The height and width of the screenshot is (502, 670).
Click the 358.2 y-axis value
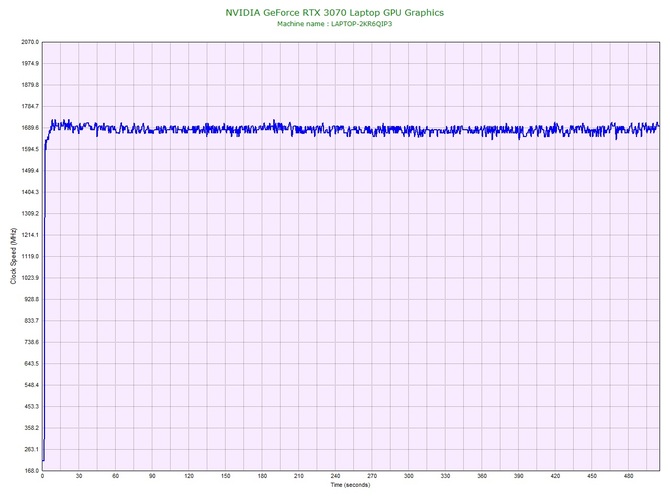coord(31,428)
